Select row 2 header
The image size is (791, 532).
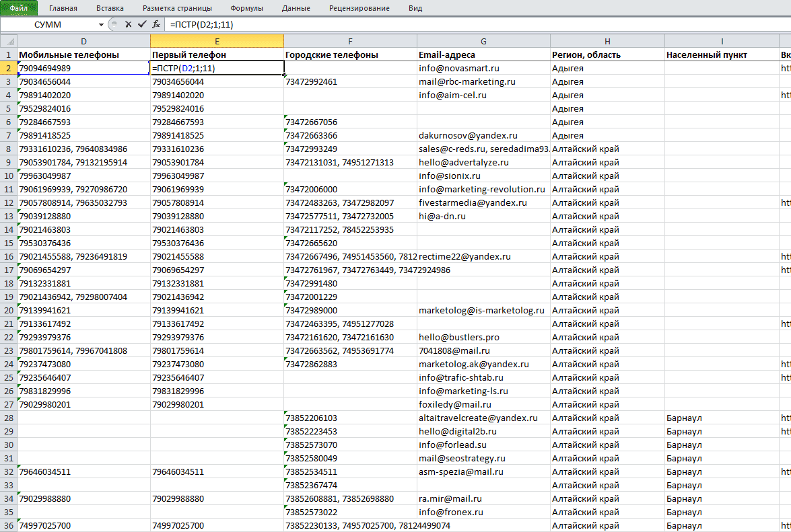(9, 68)
